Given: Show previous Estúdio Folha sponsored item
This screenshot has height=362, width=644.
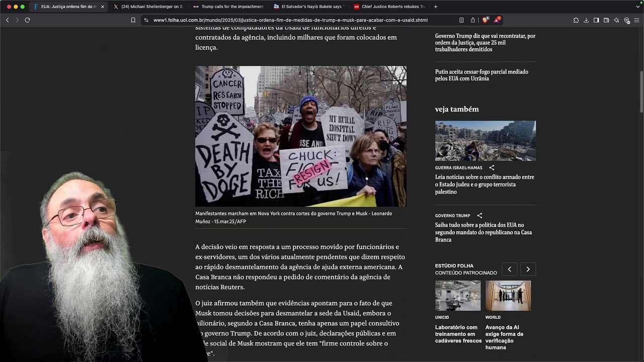Looking at the screenshot, I should (x=509, y=269).
